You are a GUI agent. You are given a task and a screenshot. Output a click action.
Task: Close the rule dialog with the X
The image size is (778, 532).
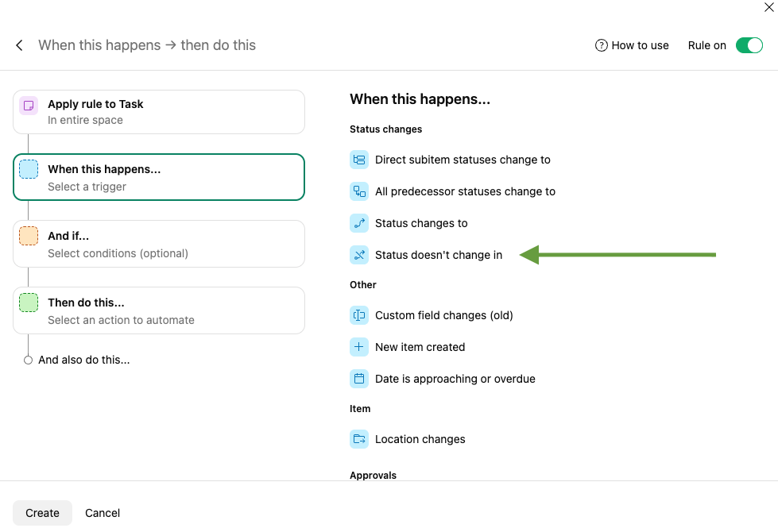coord(768,8)
